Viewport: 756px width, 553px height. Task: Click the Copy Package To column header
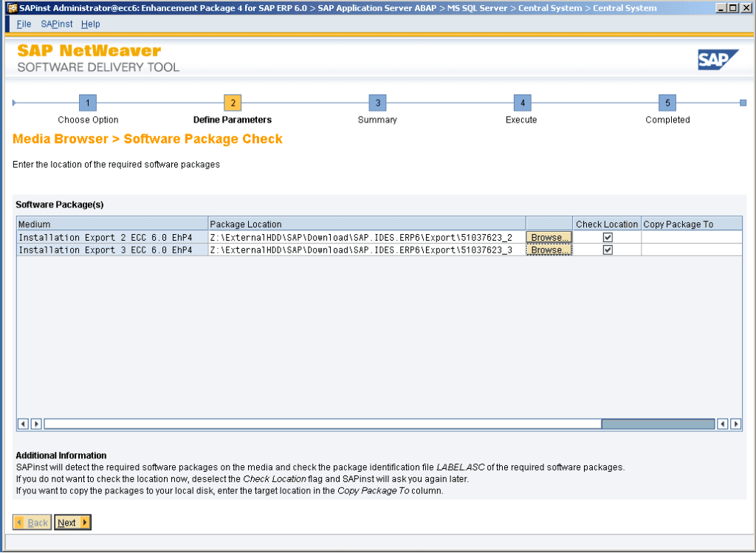pyautogui.click(x=691, y=224)
